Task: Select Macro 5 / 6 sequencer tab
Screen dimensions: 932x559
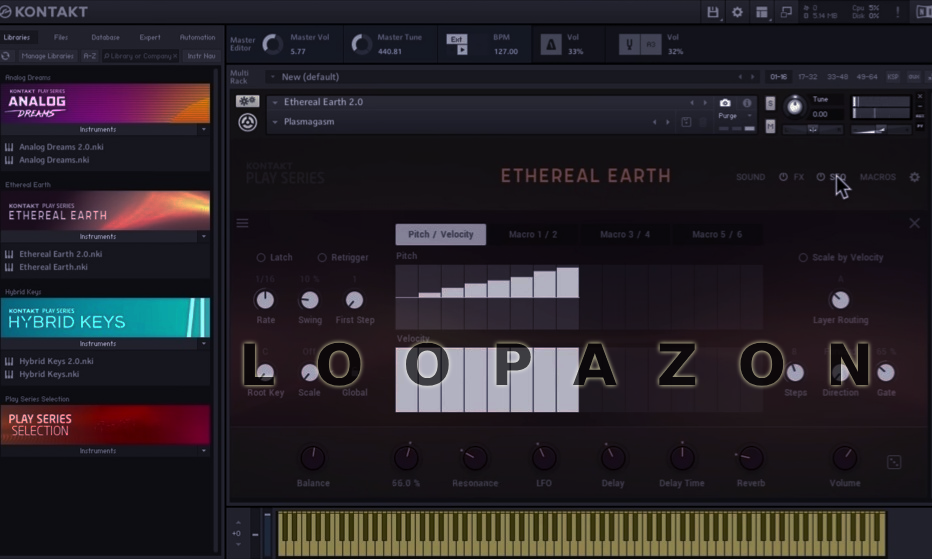Action: (x=717, y=234)
